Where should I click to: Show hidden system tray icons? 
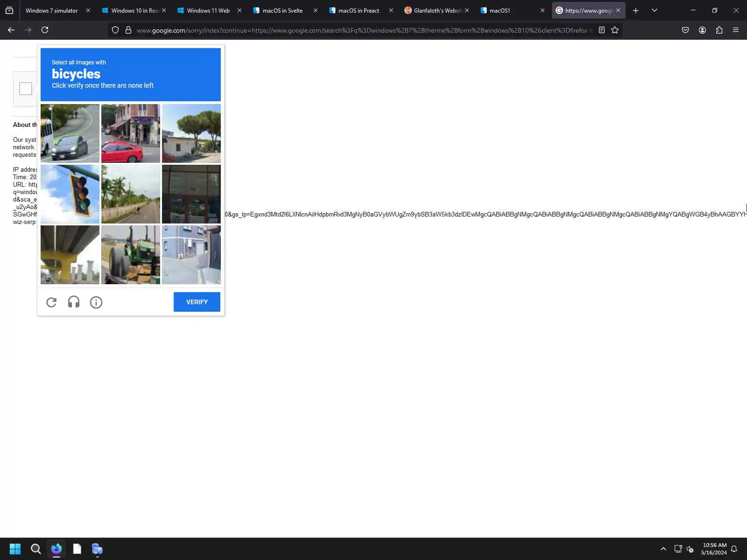click(x=663, y=549)
